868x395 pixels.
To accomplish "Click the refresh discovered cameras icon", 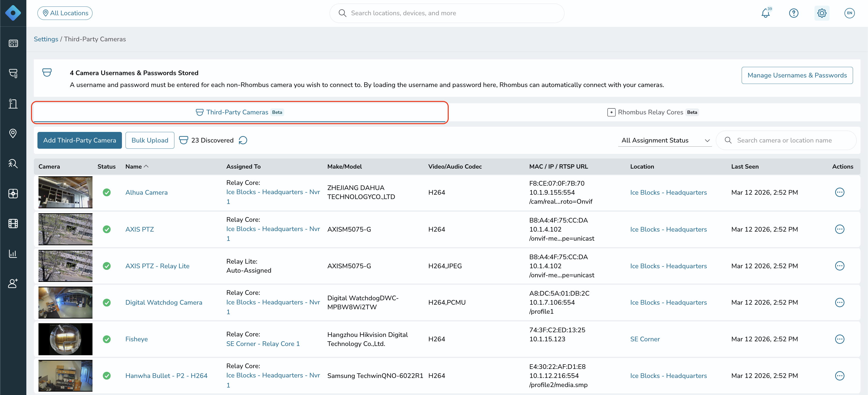I will (243, 140).
